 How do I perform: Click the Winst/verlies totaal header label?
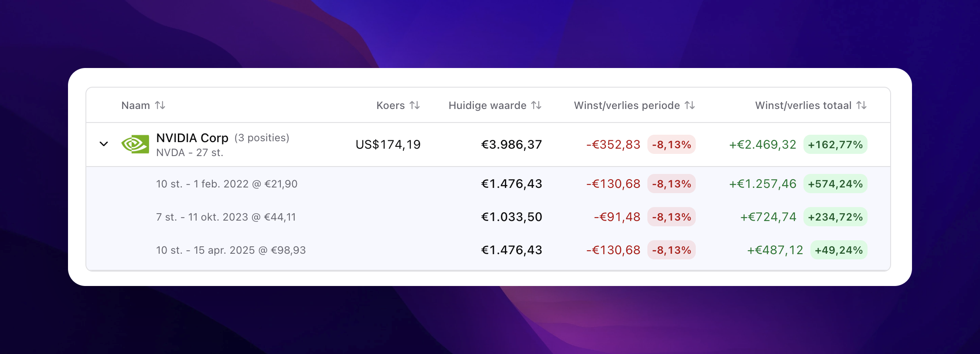point(803,106)
